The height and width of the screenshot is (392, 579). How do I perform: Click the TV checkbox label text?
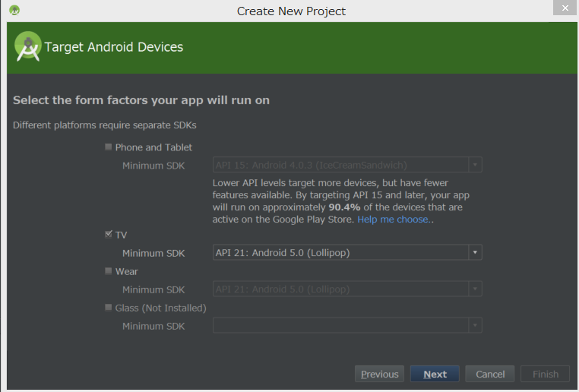(x=121, y=236)
